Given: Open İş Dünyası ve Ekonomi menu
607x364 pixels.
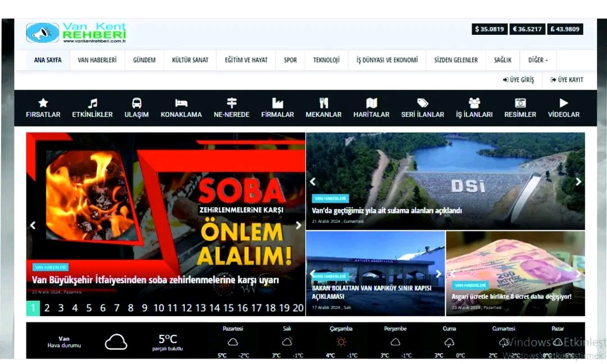Looking at the screenshot, I should pyautogui.click(x=387, y=60).
